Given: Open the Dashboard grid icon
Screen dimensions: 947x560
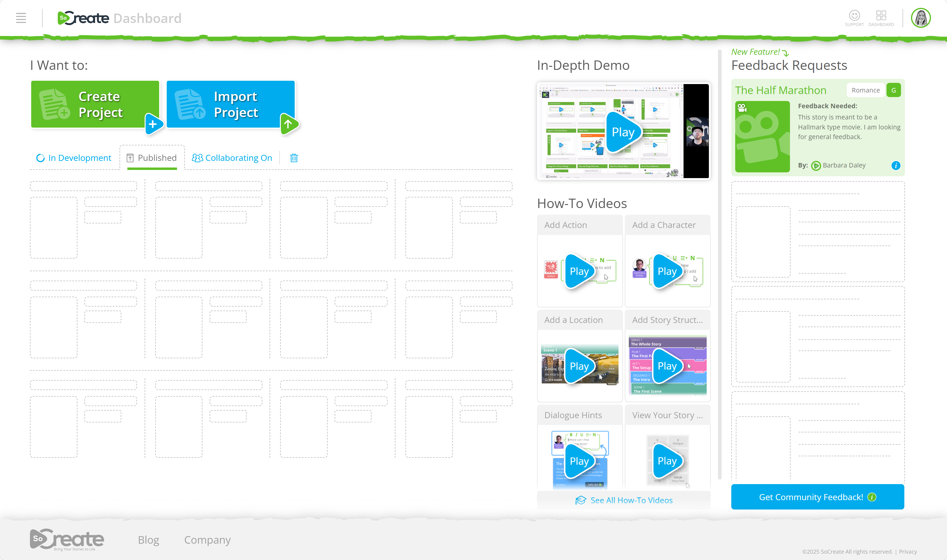Looking at the screenshot, I should click(881, 15).
